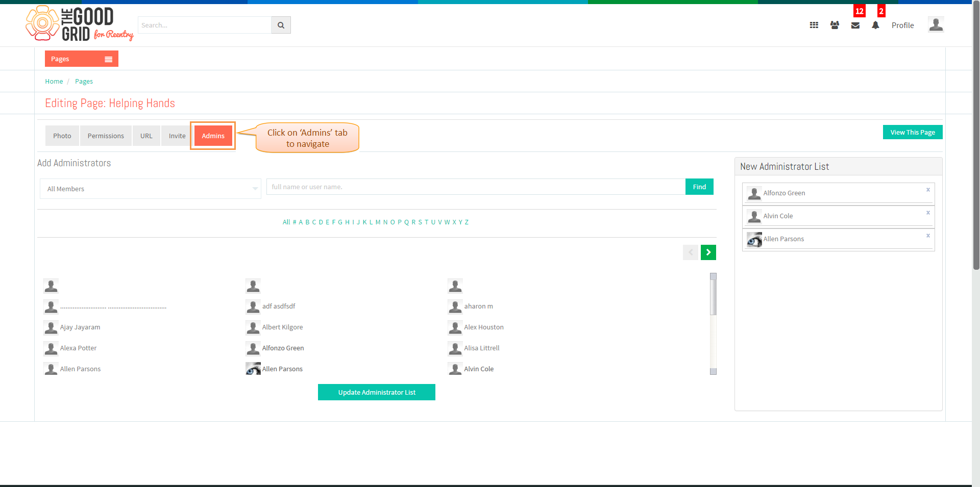Screen dimensions: 980x487
Task: Go to Pages breadcrumb link
Action: (x=84, y=81)
